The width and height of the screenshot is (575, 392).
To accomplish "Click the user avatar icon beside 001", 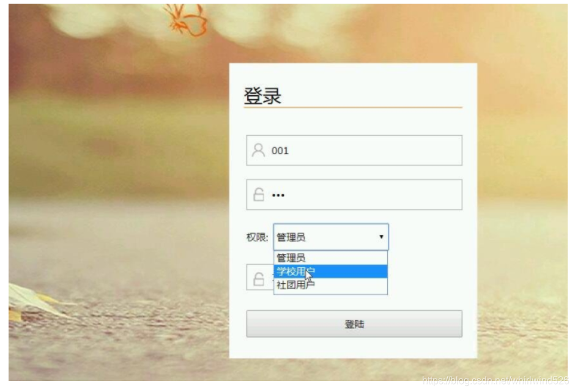I will pyautogui.click(x=258, y=150).
